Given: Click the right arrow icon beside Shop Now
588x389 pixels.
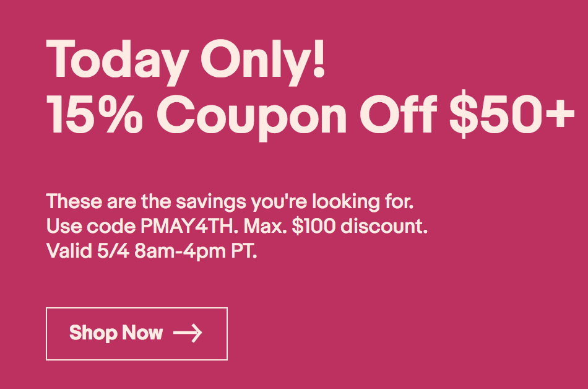Looking at the screenshot, I should (188, 333).
